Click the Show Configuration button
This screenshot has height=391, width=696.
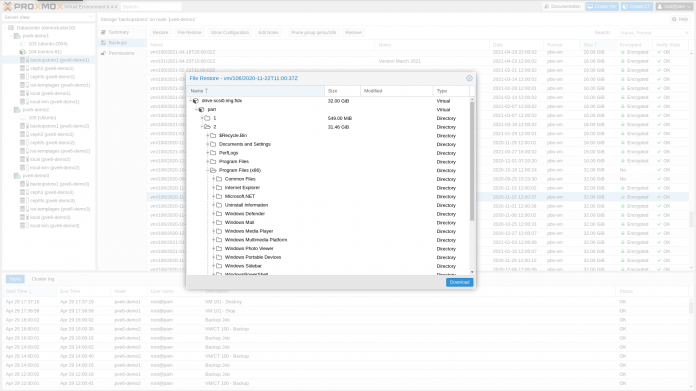(x=229, y=32)
